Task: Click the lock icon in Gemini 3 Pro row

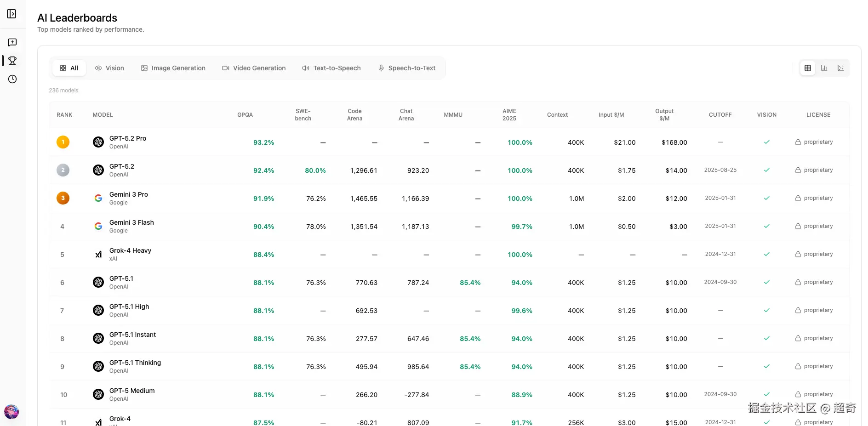Action: point(798,198)
